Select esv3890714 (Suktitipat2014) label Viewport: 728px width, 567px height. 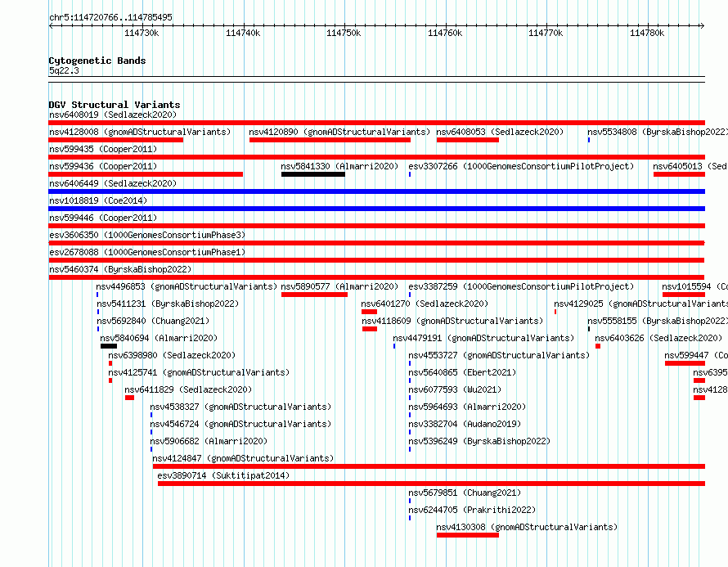click(223, 475)
